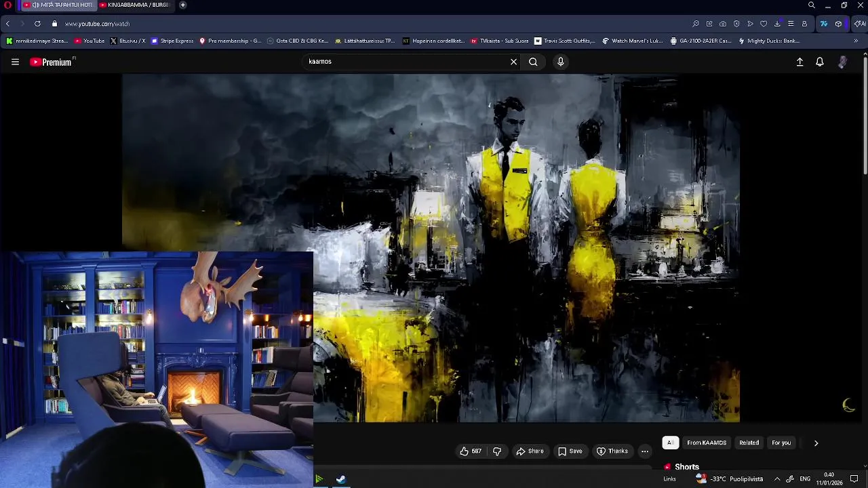868x488 pixels.
Task: Open the Travis Scott Outfits bookmark
Action: coord(565,41)
